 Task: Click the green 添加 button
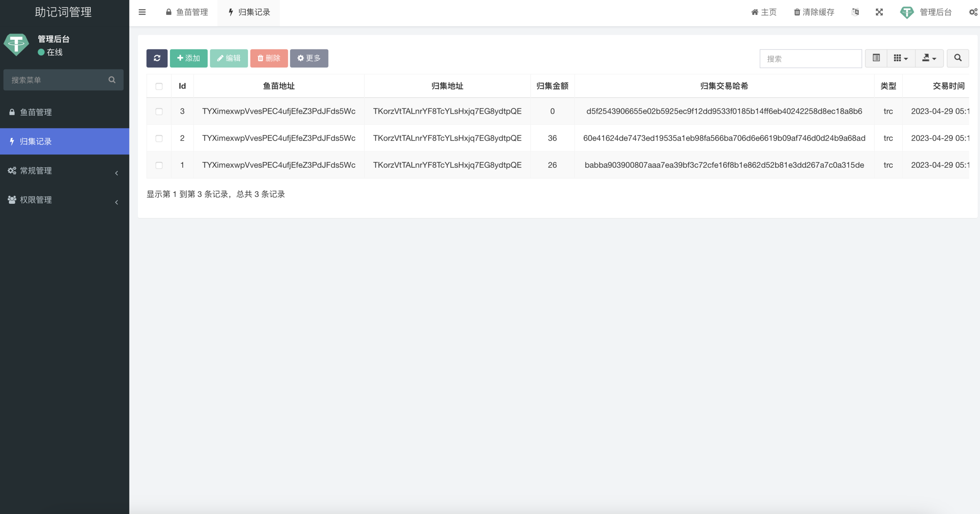tap(188, 58)
